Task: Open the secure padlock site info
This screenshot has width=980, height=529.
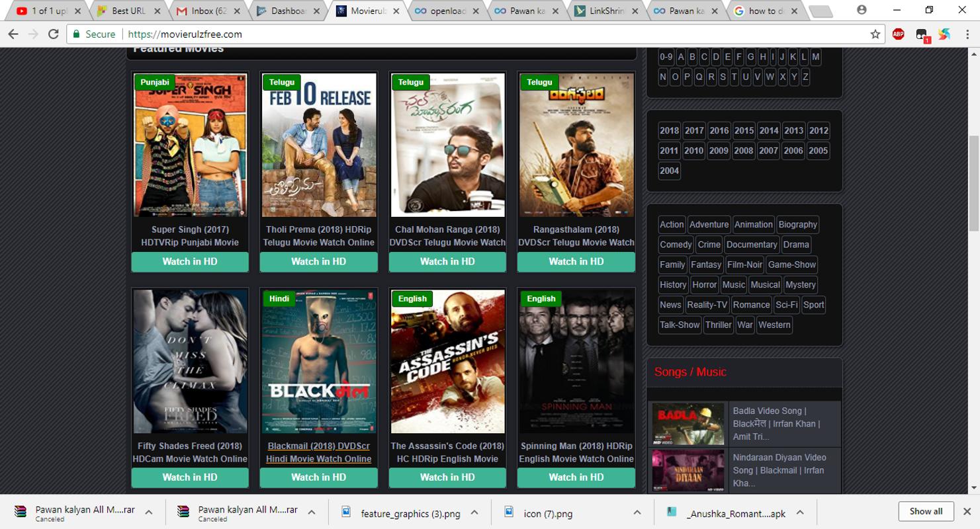Action: (x=93, y=34)
